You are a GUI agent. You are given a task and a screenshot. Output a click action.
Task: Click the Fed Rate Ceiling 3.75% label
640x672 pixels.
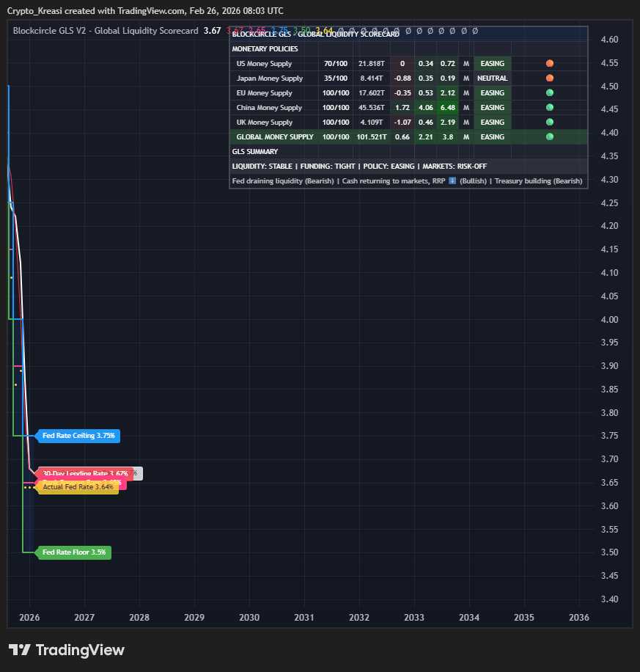78,436
